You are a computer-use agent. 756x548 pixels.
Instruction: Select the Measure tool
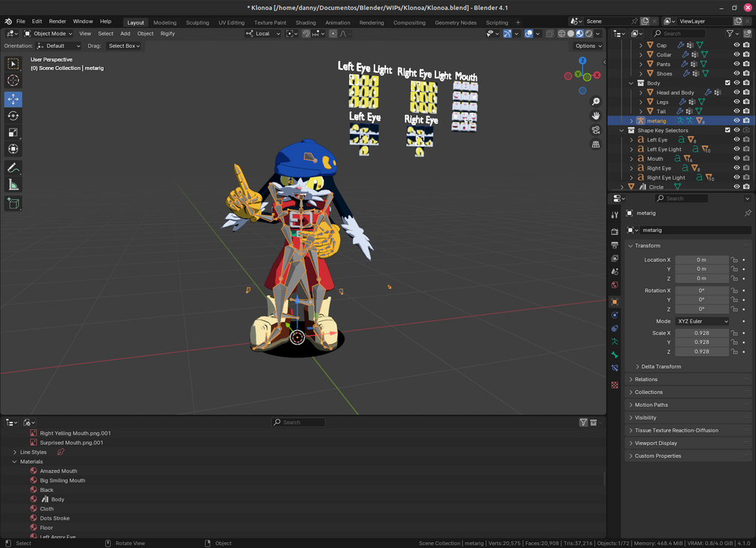[x=13, y=185]
